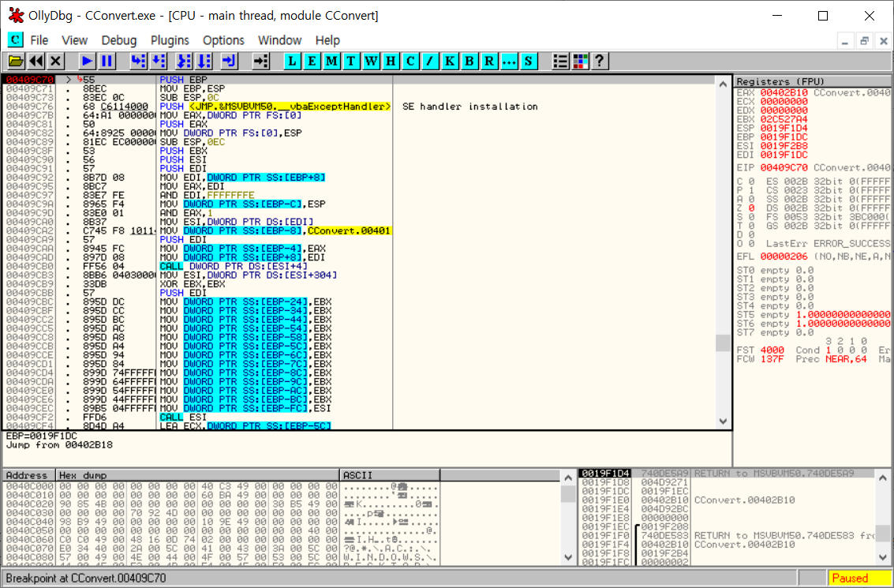Screen dimensions: 894x588
Task: Click the Hex dump column header
Action: 198,475
